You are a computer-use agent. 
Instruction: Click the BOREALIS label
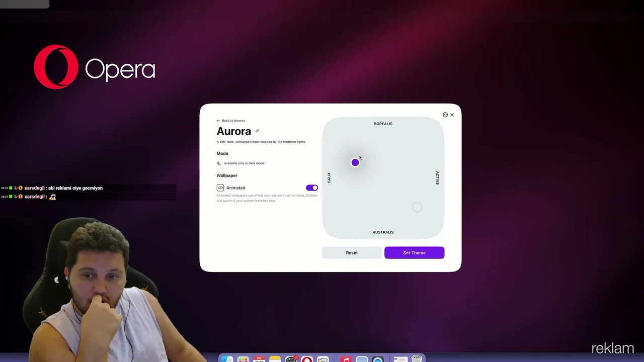click(x=383, y=124)
